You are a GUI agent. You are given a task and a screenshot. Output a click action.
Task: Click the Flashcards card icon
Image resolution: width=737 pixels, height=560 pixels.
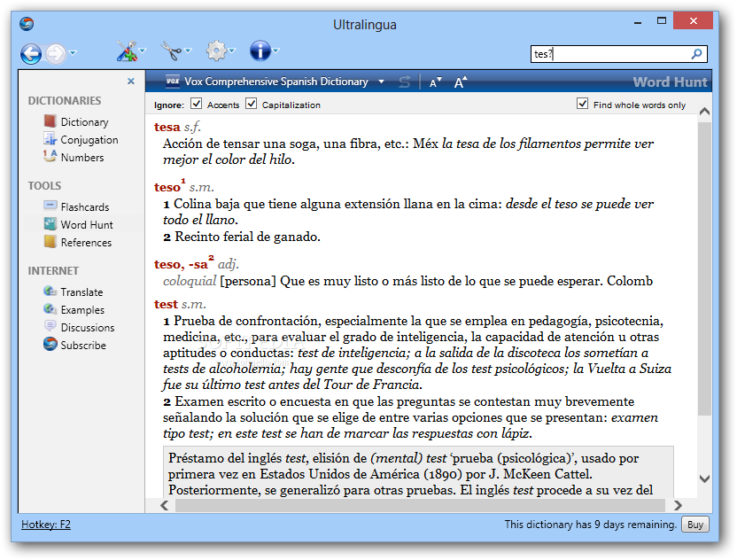50,205
